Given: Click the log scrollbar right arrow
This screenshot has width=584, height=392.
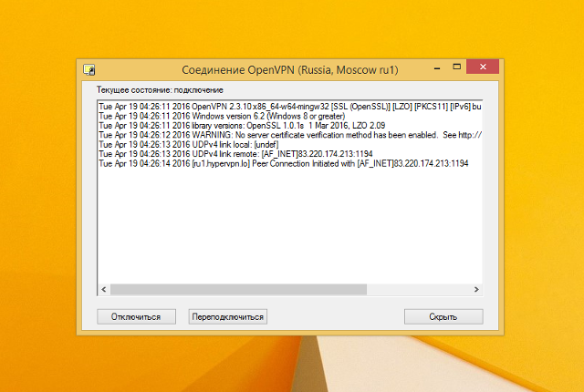Looking at the screenshot, I should pyautogui.click(x=476, y=289).
